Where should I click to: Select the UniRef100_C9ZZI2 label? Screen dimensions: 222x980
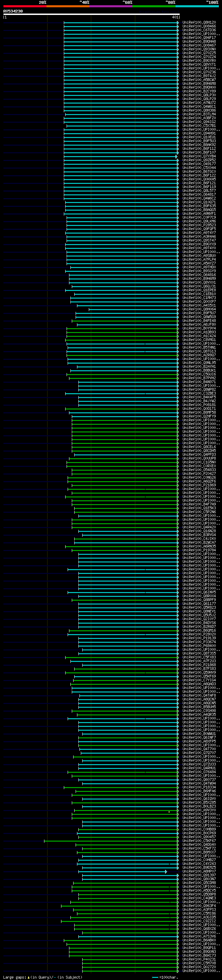tap(199, 921)
